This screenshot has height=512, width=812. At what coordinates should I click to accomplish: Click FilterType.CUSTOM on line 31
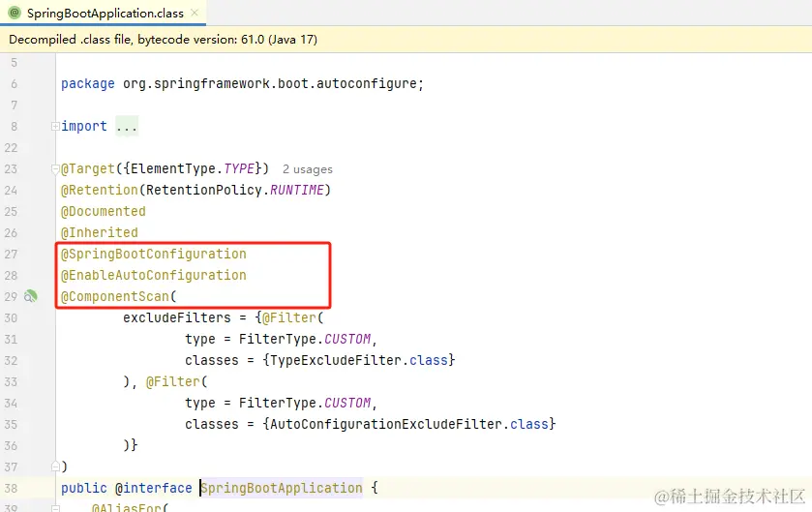[305, 339]
